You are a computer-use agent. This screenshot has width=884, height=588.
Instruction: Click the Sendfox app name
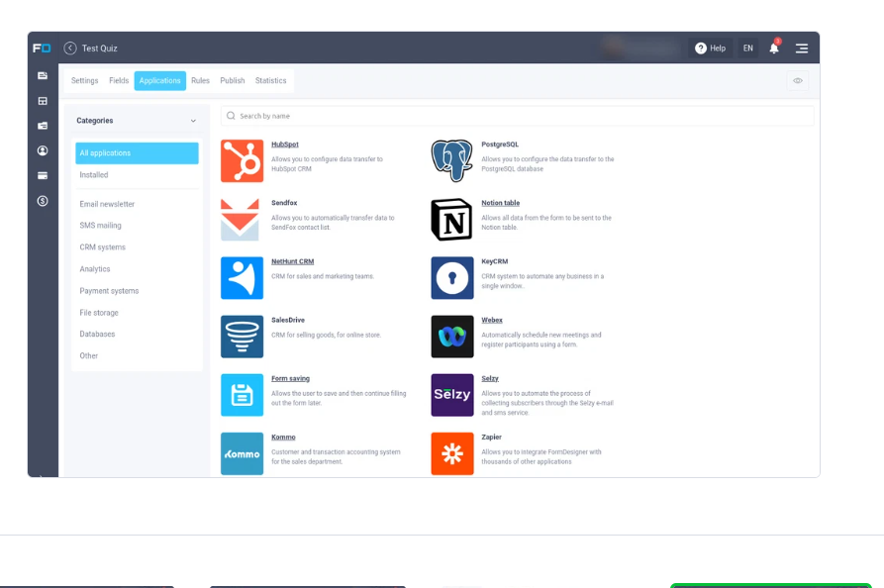tap(284, 203)
